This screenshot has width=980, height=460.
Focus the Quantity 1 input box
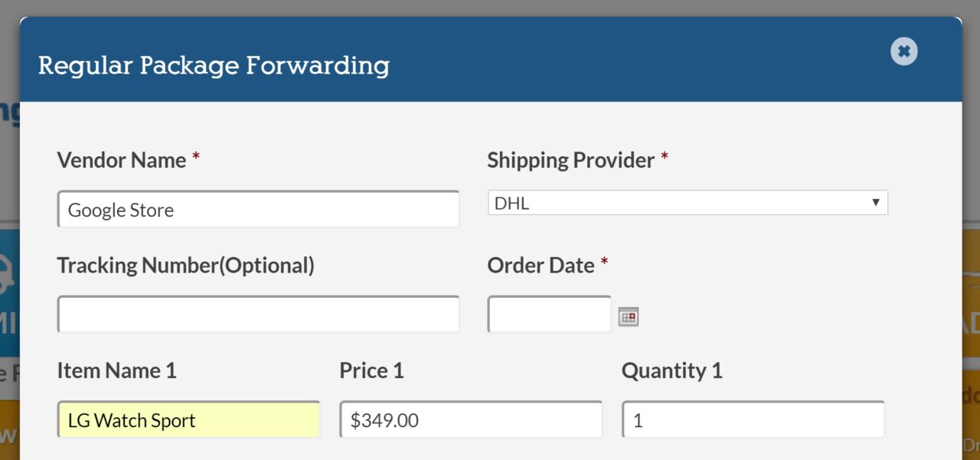click(x=753, y=420)
